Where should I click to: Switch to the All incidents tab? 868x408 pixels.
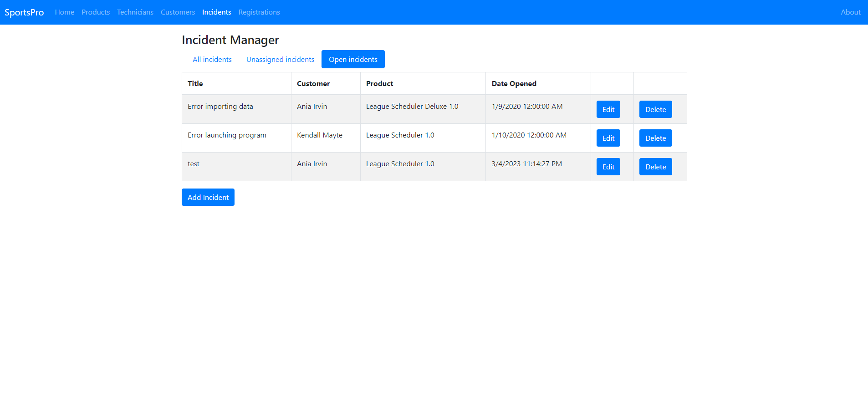[212, 60]
